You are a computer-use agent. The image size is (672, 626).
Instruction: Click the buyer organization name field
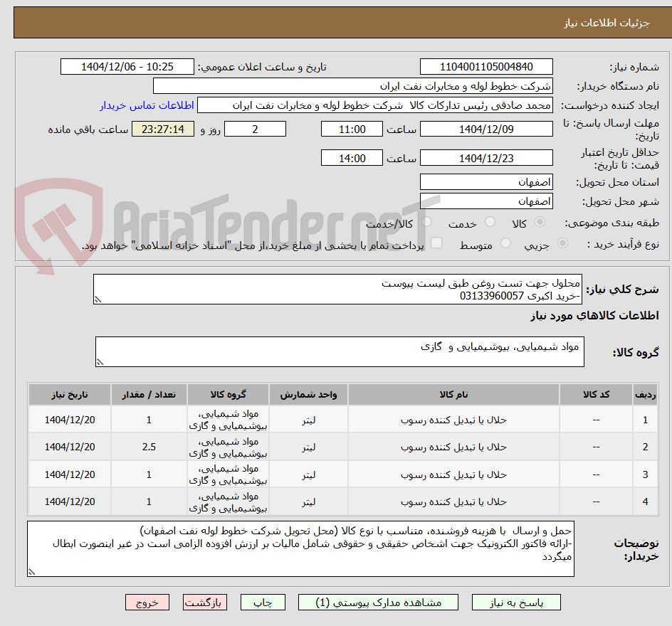(352, 86)
